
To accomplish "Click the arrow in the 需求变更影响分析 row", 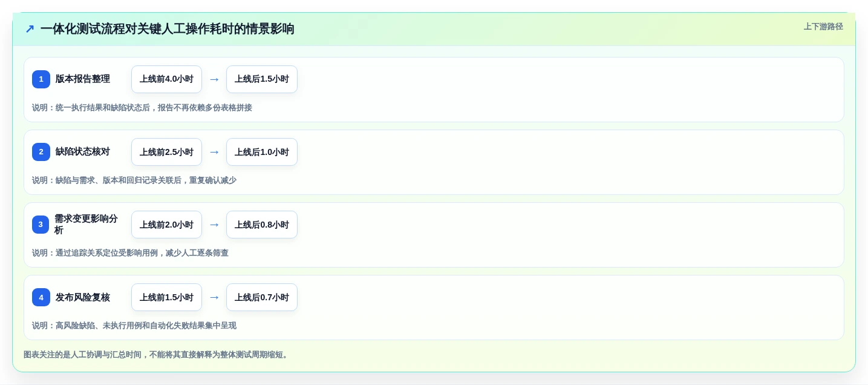I will pos(214,225).
